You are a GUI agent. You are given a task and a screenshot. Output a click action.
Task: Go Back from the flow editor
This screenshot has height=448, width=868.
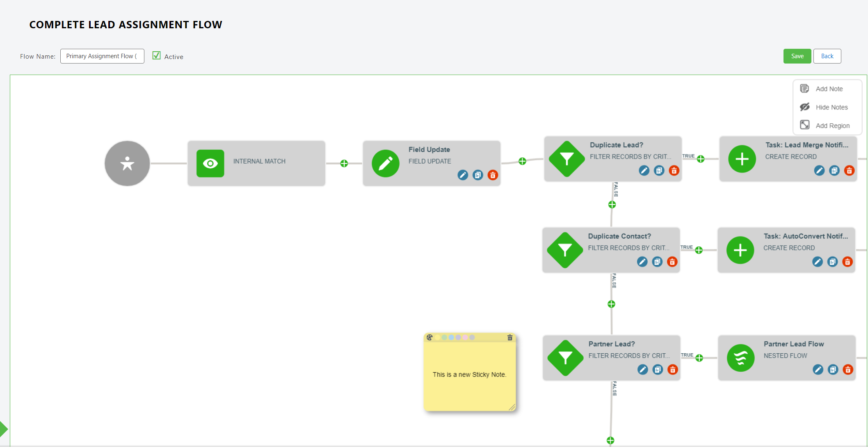click(827, 56)
